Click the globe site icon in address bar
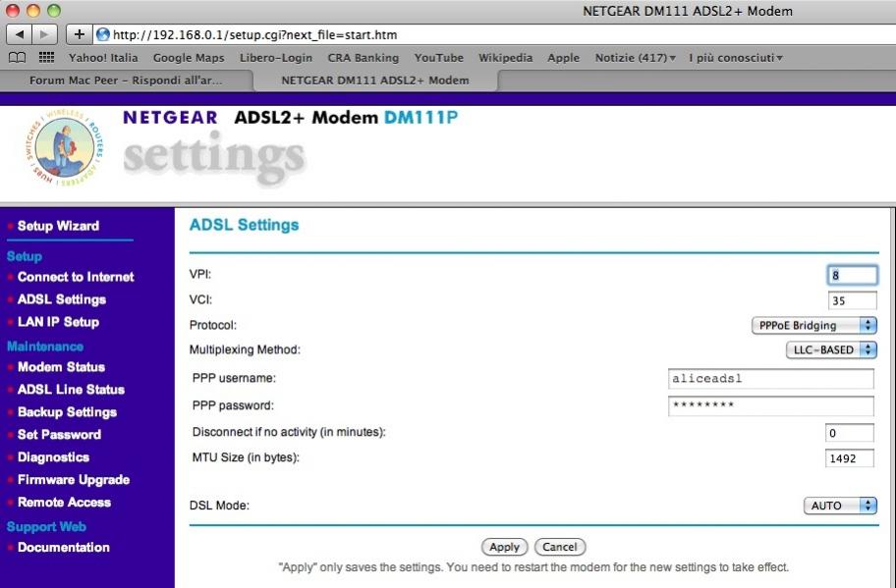 coord(103,34)
